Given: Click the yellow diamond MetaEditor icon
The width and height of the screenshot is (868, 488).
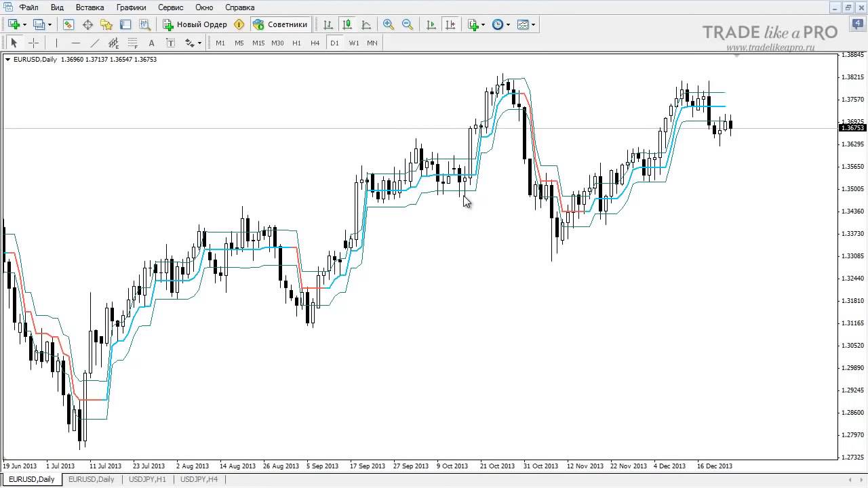Looking at the screenshot, I should point(239,24).
